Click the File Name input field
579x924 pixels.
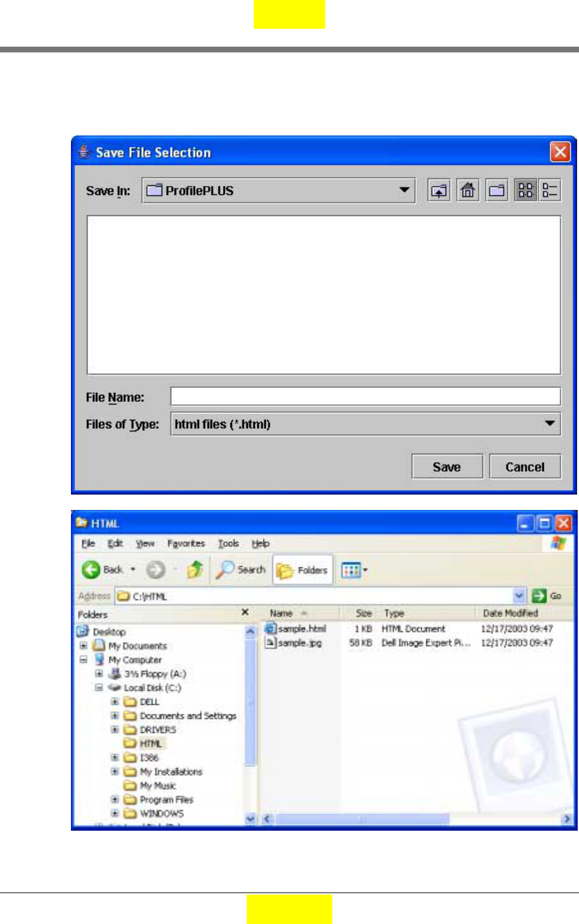[x=366, y=396]
